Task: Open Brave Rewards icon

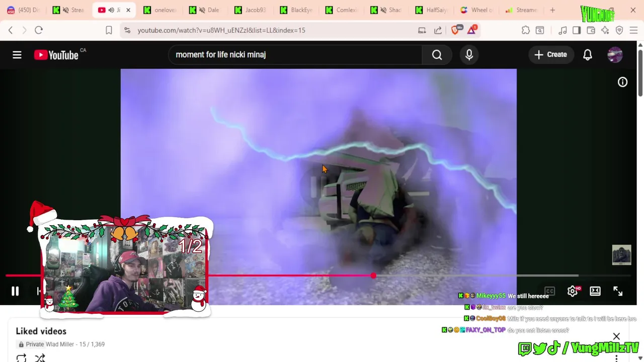Action: [x=471, y=30]
